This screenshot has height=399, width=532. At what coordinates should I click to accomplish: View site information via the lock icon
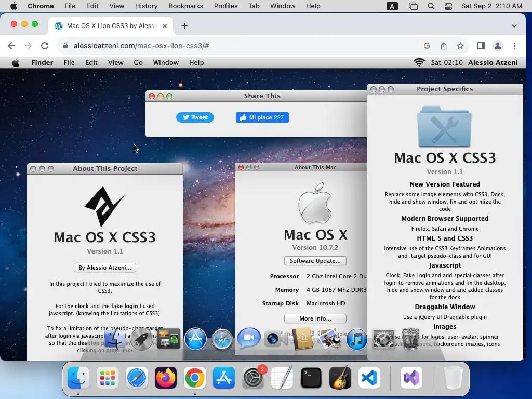[x=65, y=46]
